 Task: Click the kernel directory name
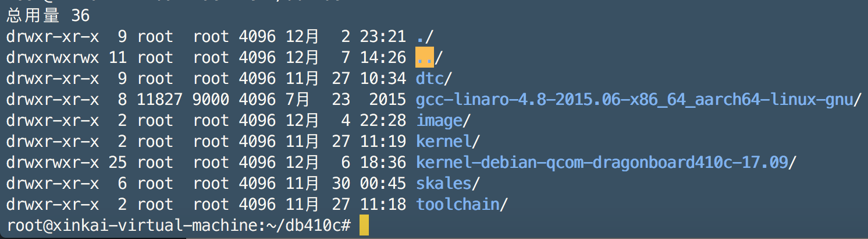click(444, 142)
